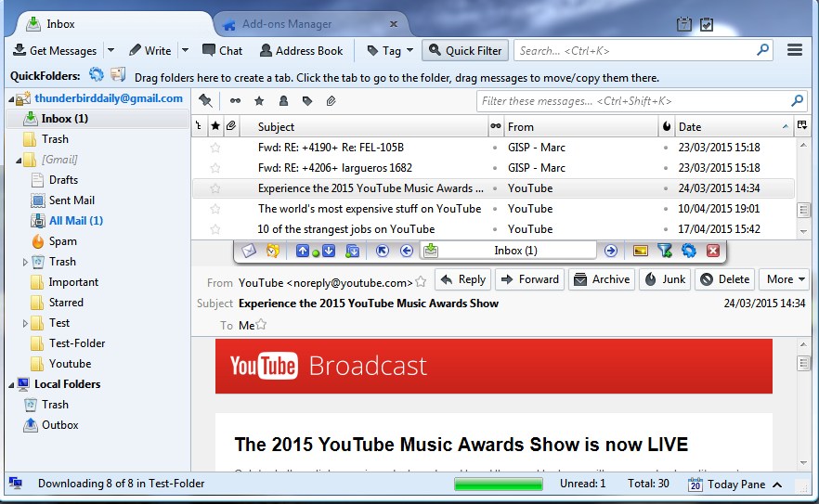Open the Spam folder
819x504 pixels.
63,241
